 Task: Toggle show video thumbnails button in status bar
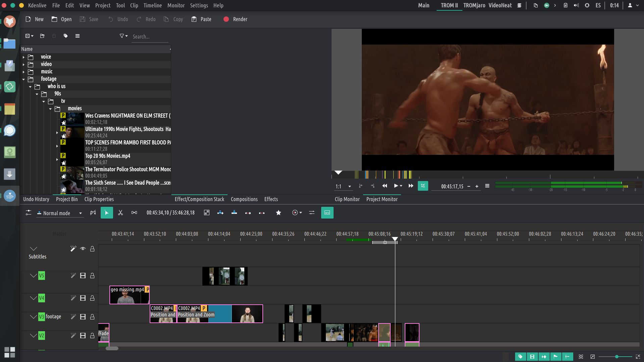[x=532, y=357]
